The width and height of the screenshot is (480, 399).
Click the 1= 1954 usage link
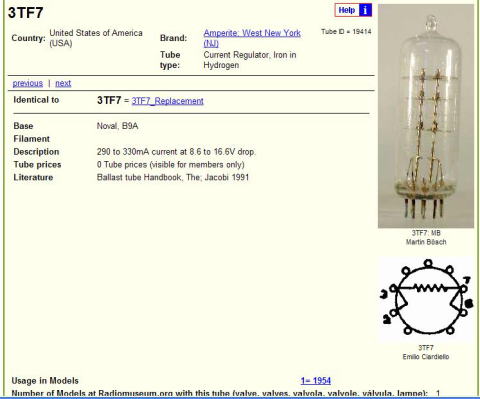coord(316,381)
